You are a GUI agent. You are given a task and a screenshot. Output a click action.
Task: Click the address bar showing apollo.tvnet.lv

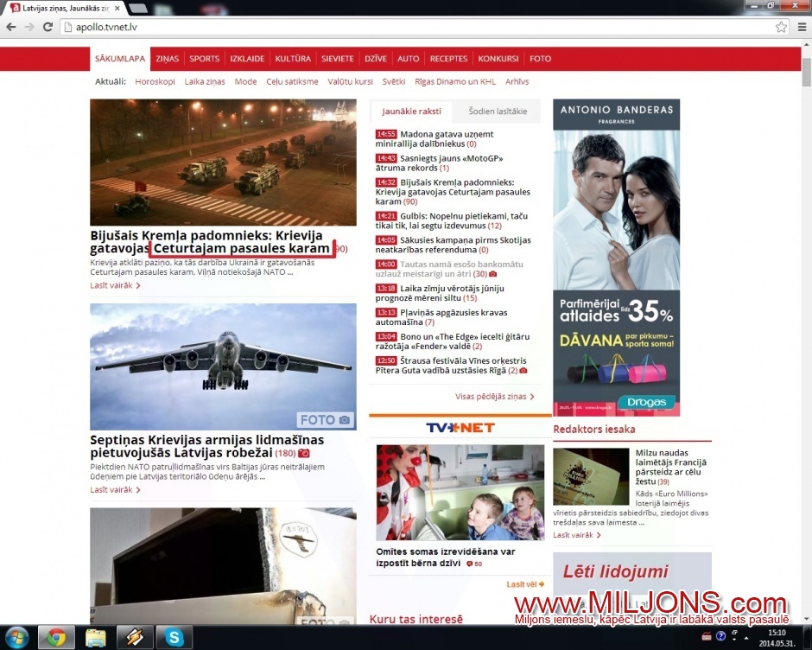click(x=415, y=27)
